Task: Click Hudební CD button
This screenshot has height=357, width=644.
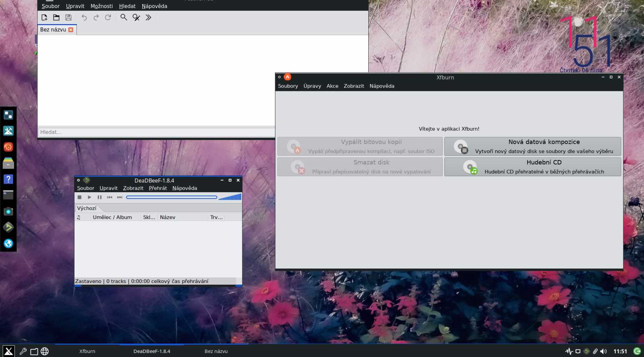Action: click(x=533, y=166)
